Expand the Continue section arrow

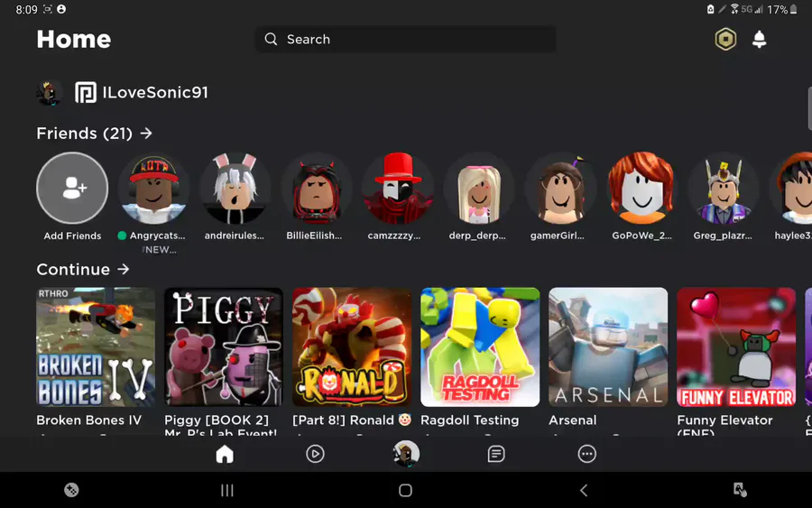point(124,269)
